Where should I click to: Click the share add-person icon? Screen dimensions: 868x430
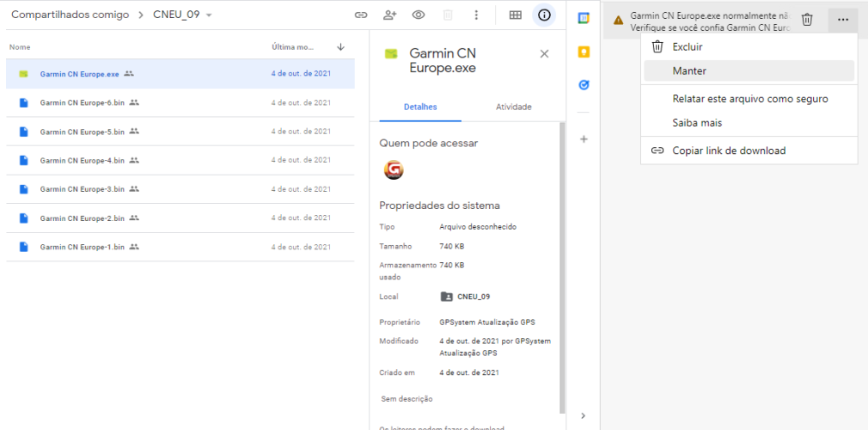coord(389,15)
